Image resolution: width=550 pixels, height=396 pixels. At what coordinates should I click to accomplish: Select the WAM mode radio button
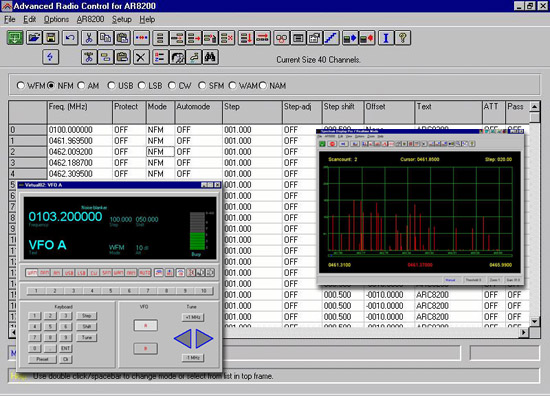click(232, 86)
